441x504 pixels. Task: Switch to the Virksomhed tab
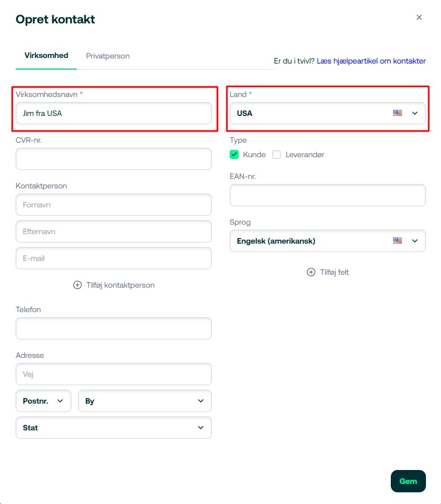(46, 56)
